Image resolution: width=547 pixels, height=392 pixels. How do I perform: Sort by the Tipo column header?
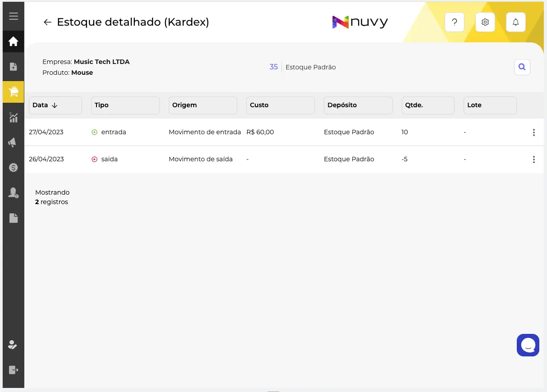[125, 105]
